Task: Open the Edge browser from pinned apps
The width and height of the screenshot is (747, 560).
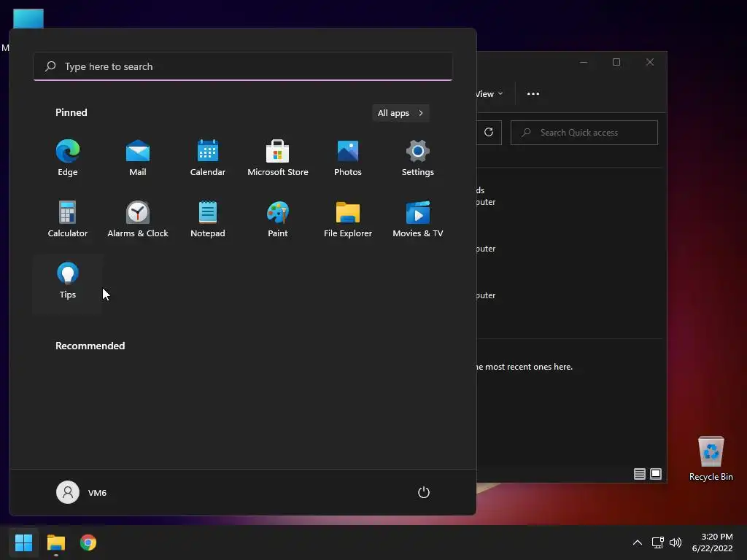Action: point(68,158)
